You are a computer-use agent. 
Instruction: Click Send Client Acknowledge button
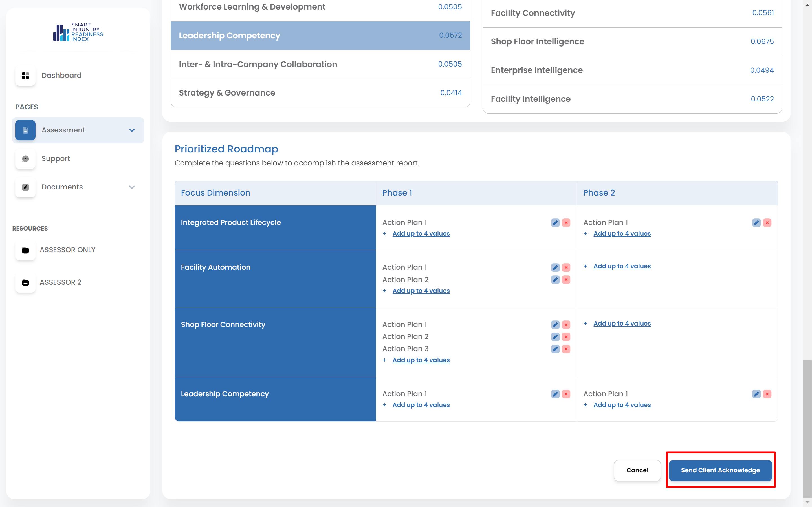point(720,470)
